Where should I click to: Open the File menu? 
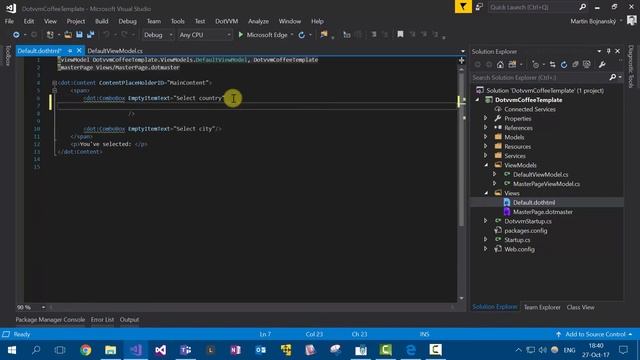point(9,21)
